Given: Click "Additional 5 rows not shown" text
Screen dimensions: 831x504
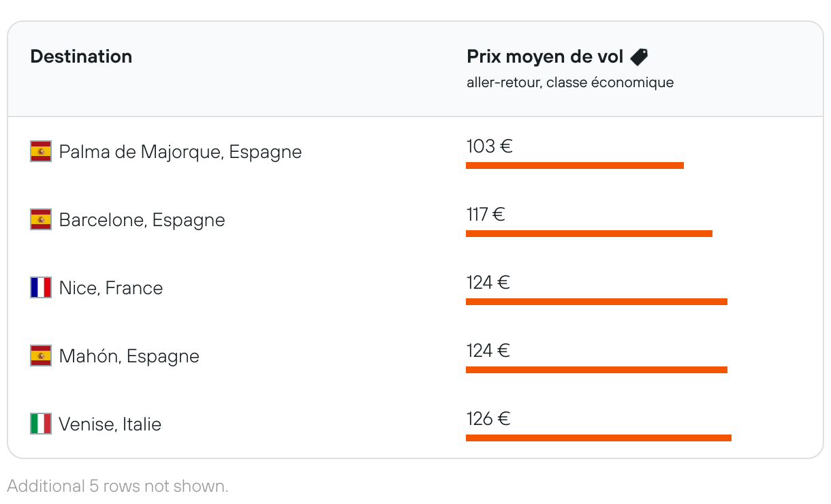Looking at the screenshot, I should tap(117, 486).
